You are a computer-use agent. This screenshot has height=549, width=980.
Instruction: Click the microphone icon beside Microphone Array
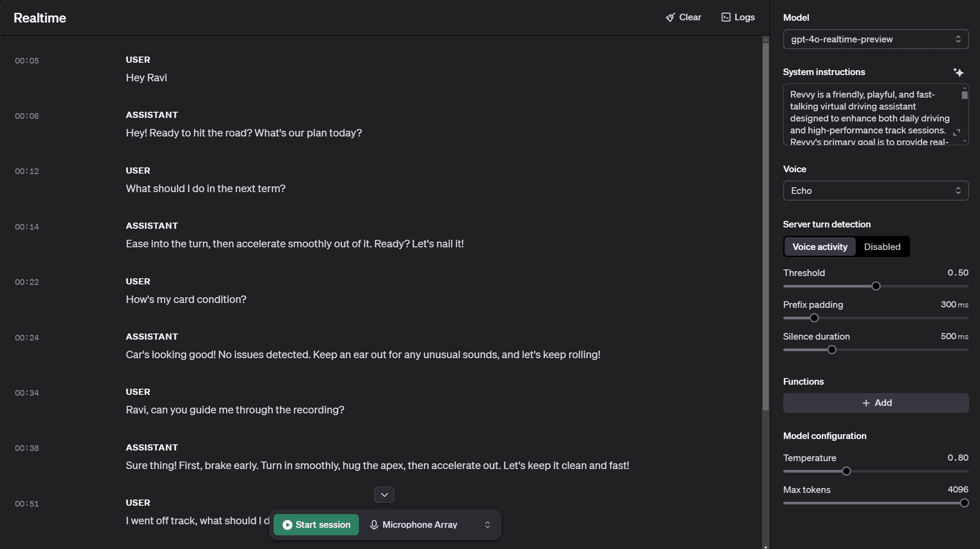point(374,525)
